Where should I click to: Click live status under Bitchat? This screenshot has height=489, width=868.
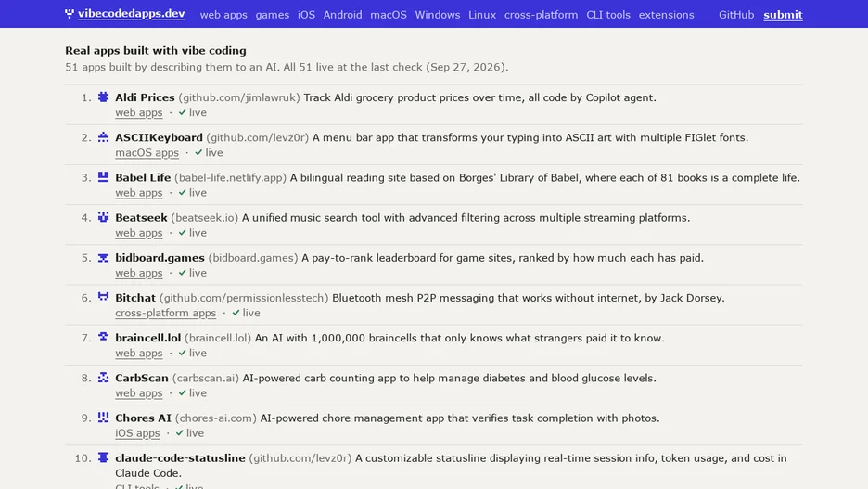tap(246, 313)
